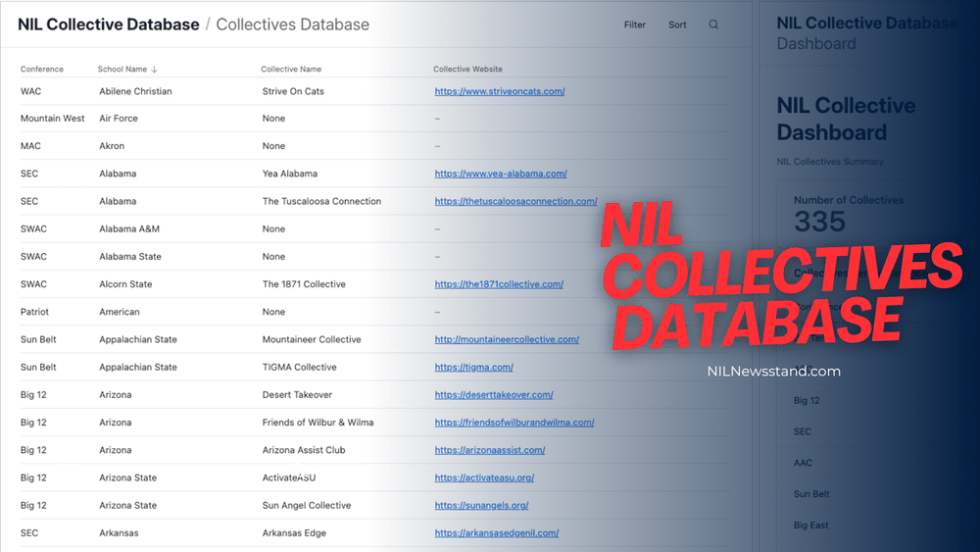The width and height of the screenshot is (980, 552).
Task: Open the1871collective.com link
Action: point(499,284)
